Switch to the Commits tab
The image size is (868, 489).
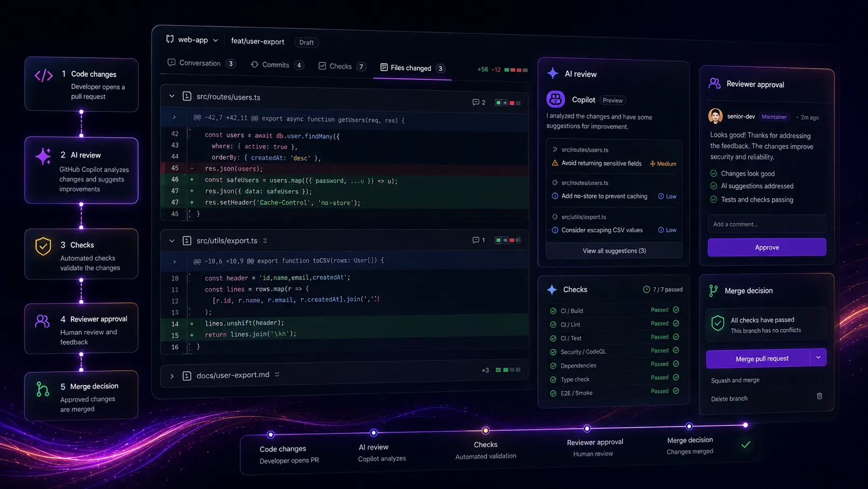(277, 64)
